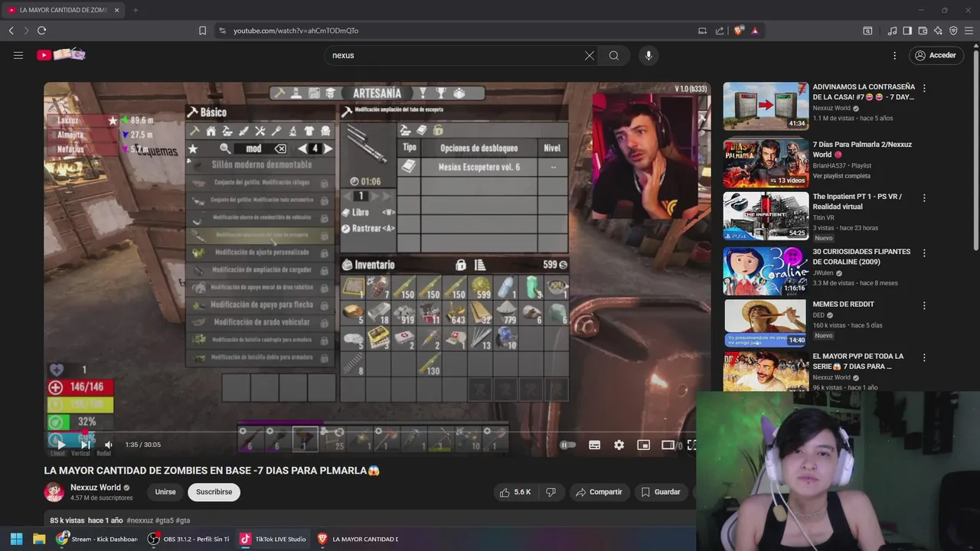980x551 pixels.
Task: Play the video
Action: click(x=60, y=445)
